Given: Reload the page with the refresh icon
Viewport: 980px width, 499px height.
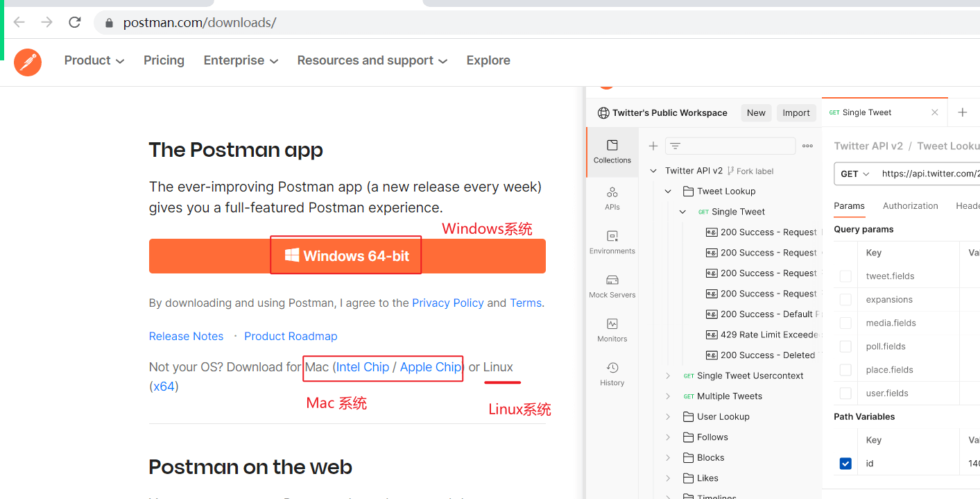Looking at the screenshot, I should tap(75, 22).
